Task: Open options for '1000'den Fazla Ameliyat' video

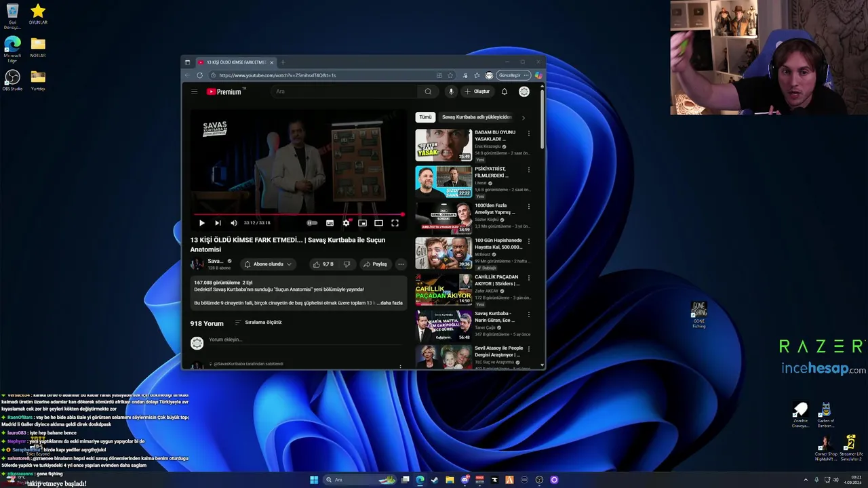Action: click(529, 206)
